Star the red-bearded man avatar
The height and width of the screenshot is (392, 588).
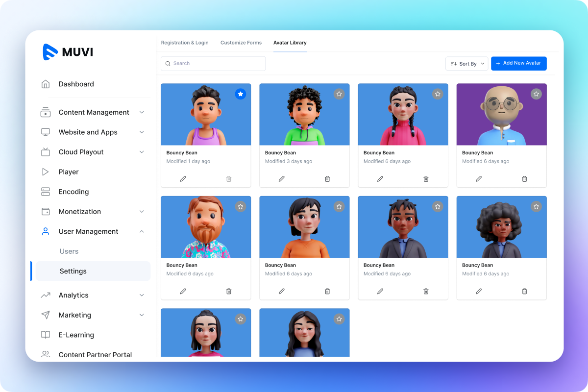tap(240, 206)
